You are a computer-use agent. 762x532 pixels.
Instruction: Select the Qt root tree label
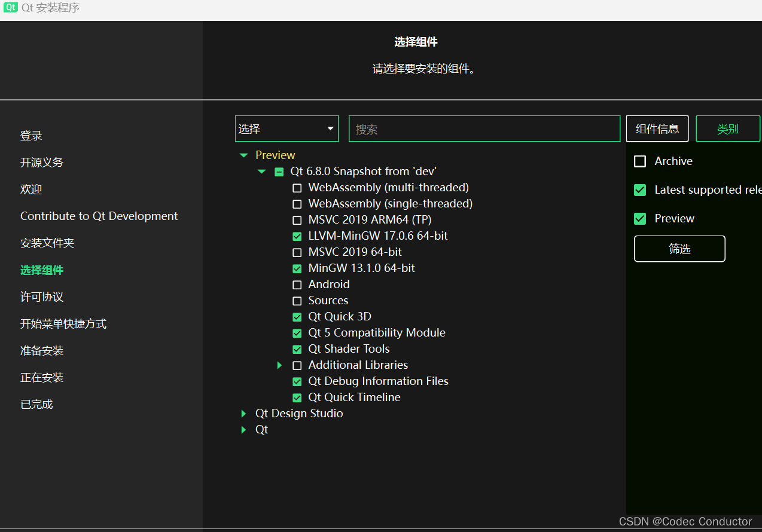(x=261, y=430)
